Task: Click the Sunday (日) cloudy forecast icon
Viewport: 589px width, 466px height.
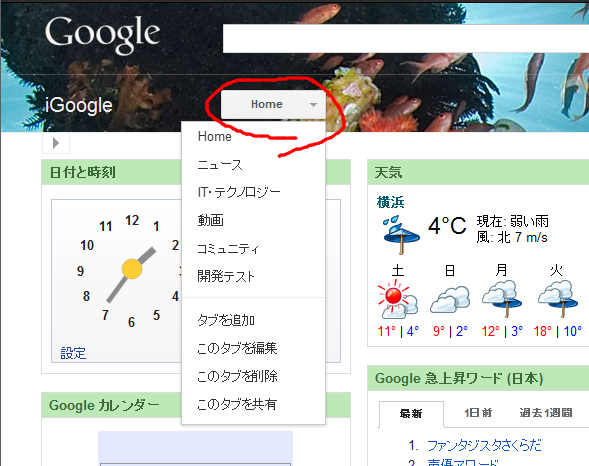Action: [450, 299]
